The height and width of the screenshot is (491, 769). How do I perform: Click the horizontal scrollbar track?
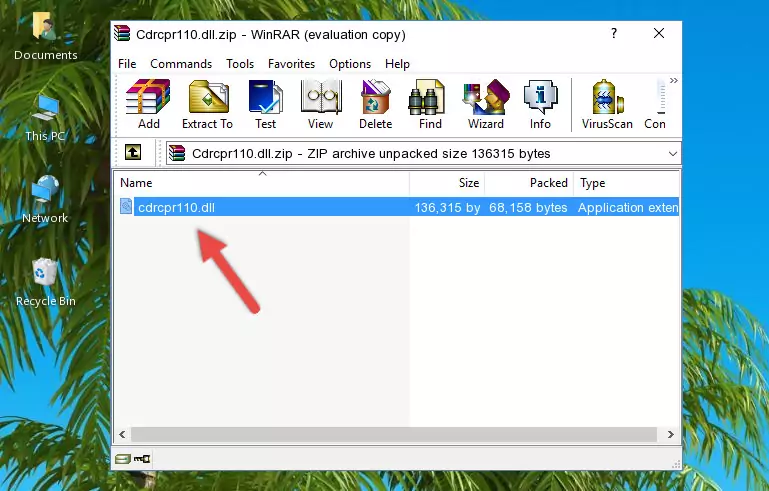click(x=394, y=434)
